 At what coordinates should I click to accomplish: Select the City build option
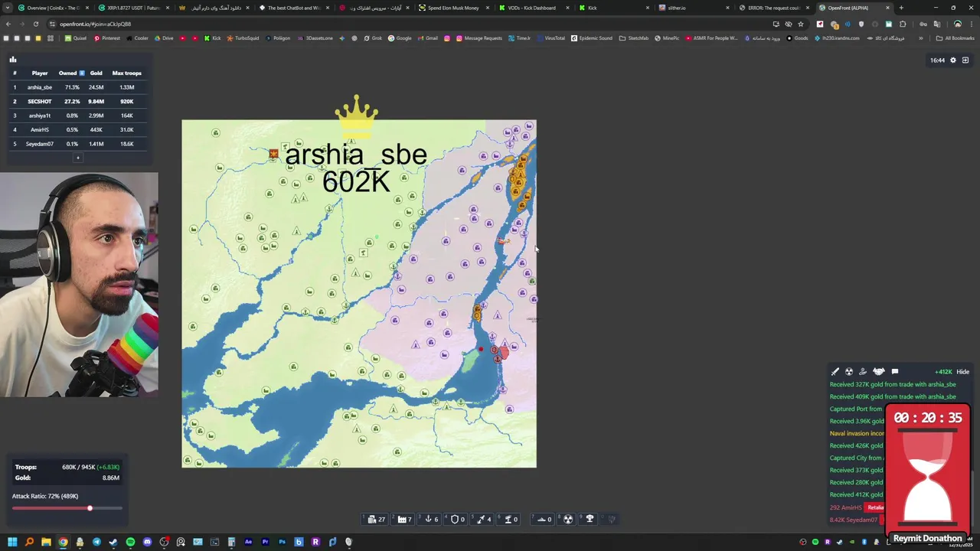coord(375,519)
